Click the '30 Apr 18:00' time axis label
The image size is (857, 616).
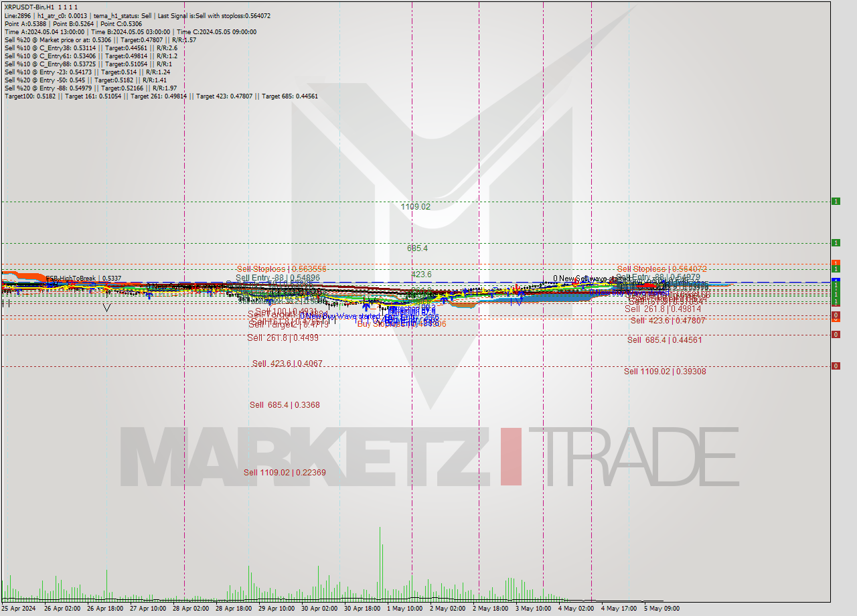pos(362,609)
